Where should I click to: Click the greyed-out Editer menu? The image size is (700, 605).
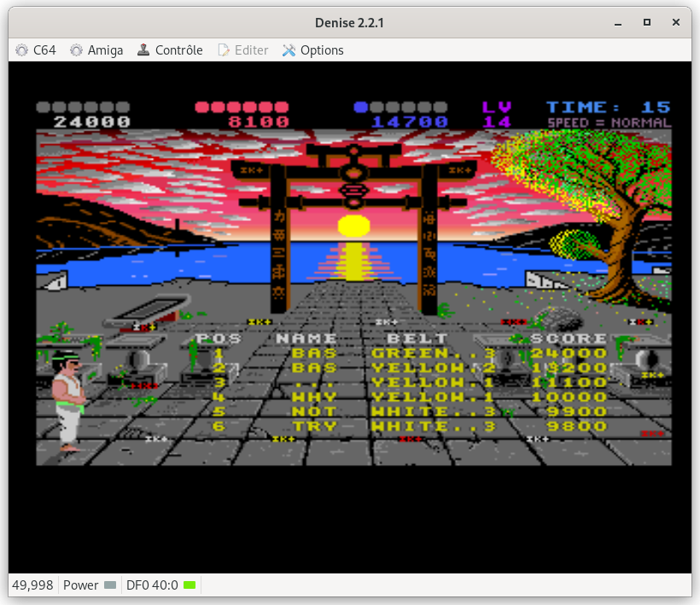pos(242,50)
